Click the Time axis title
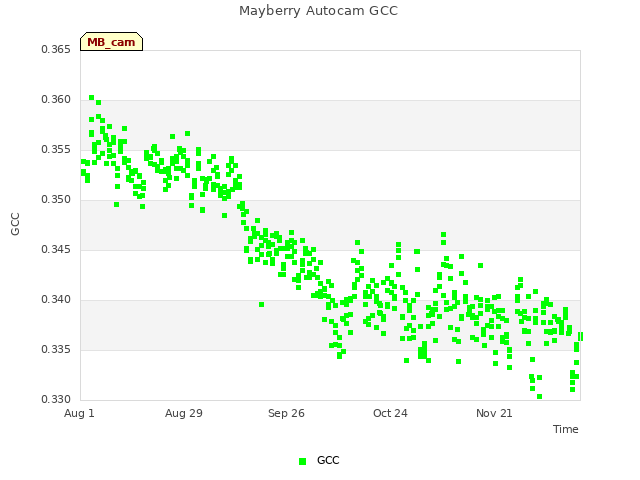The image size is (640, 480). pyautogui.click(x=566, y=429)
